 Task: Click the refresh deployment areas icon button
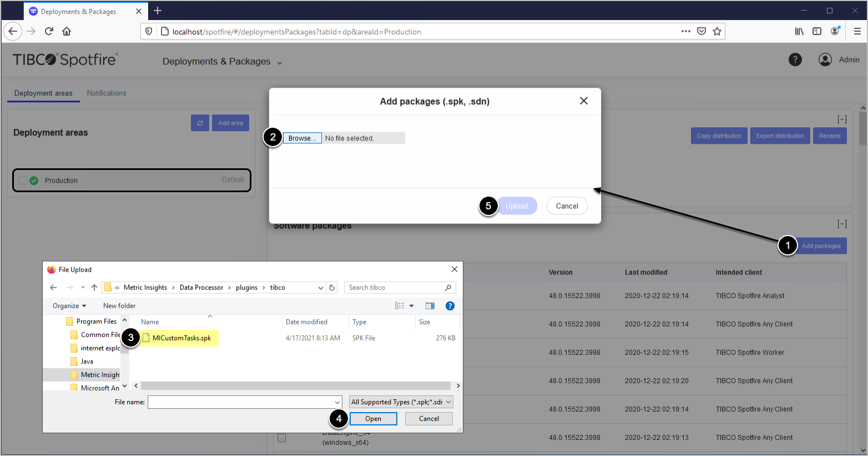click(x=200, y=123)
